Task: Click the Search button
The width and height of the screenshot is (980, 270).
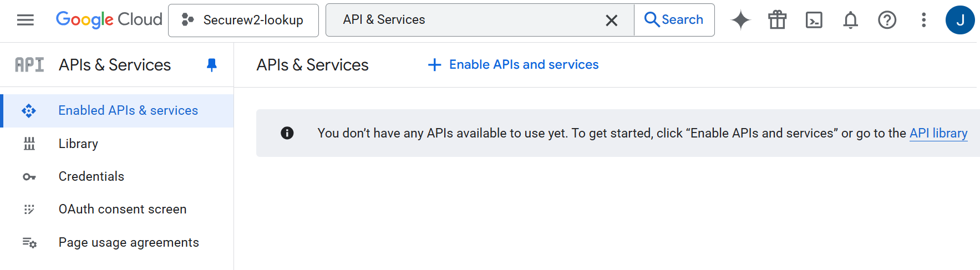Action: [x=674, y=20]
